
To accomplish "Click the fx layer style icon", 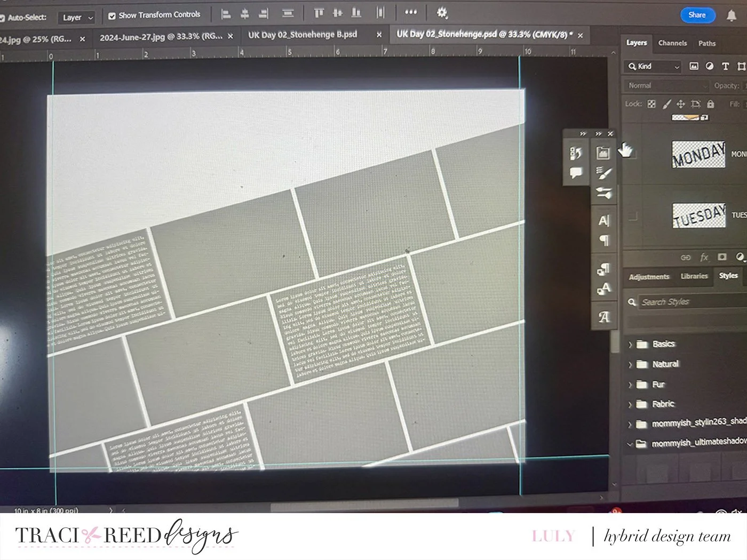I will click(x=704, y=258).
